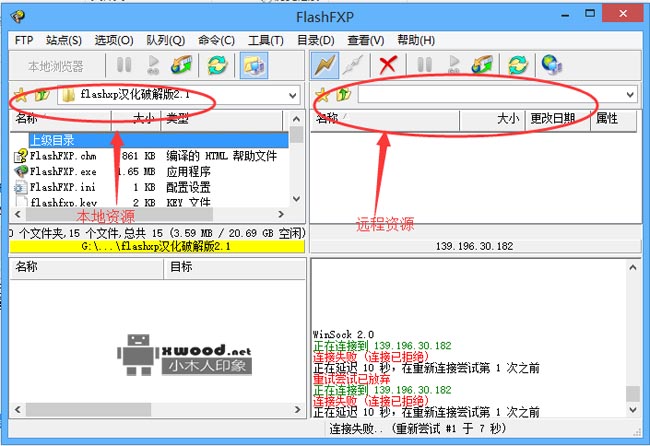Open the 命令(C) menu

click(x=216, y=40)
